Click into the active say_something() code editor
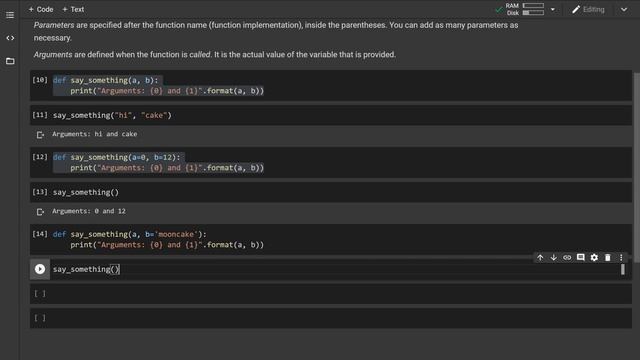 [335, 269]
